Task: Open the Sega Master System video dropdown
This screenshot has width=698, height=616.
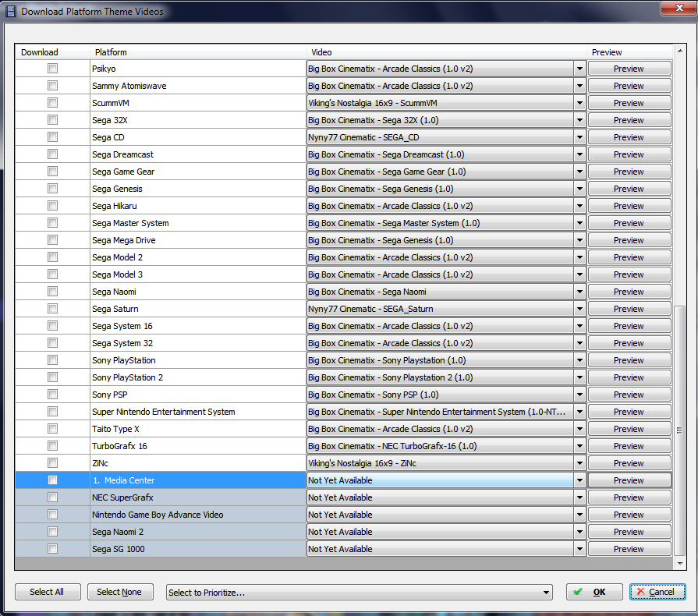Action: pos(579,223)
